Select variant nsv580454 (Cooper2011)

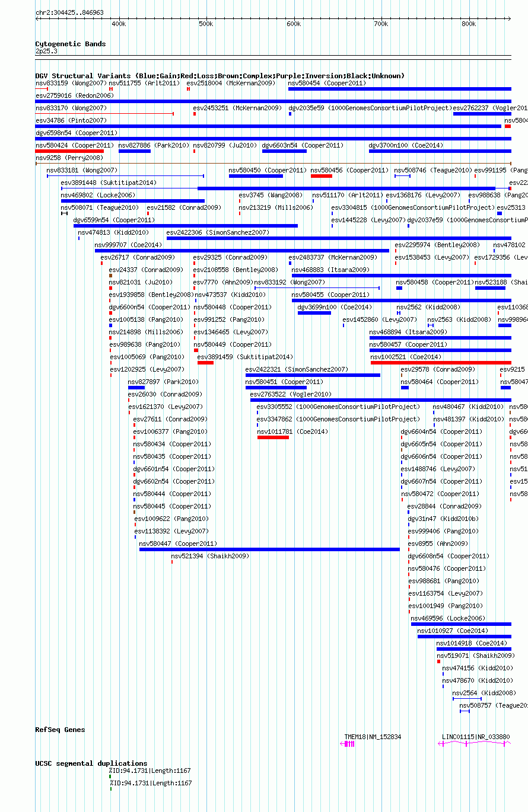click(x=400, y=89)
